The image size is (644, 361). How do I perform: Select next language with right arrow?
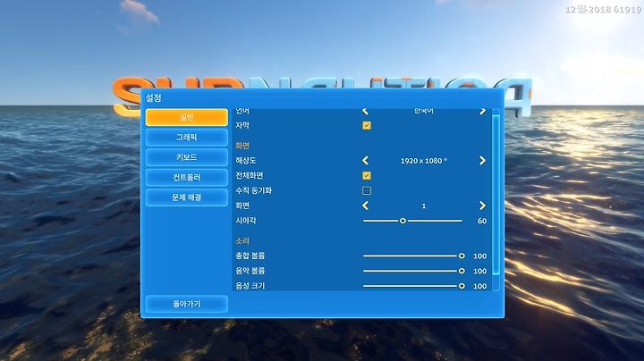pos(483,111)
